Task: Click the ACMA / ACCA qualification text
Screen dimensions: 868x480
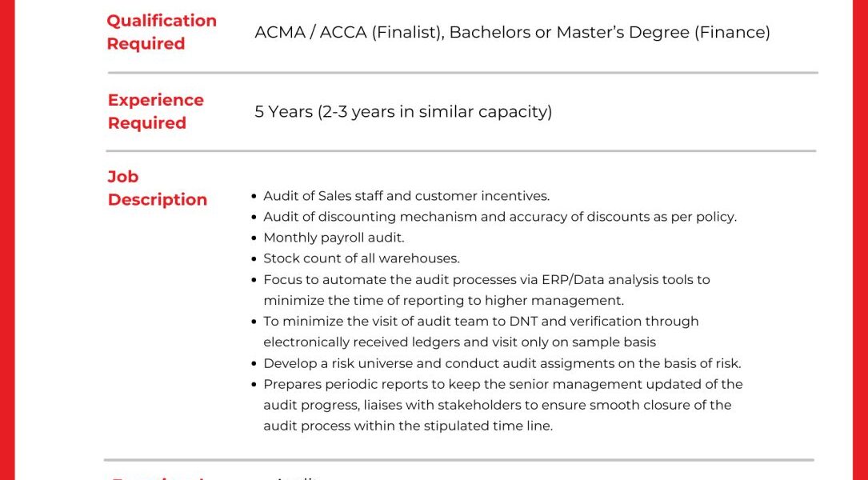Action: click(x=512, y=32)
